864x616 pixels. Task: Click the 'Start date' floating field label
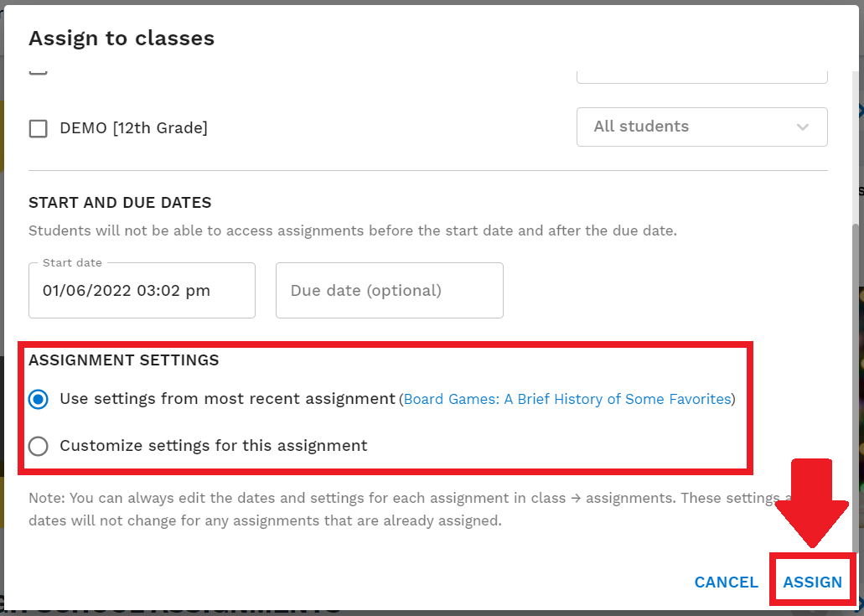click(72, 263)
